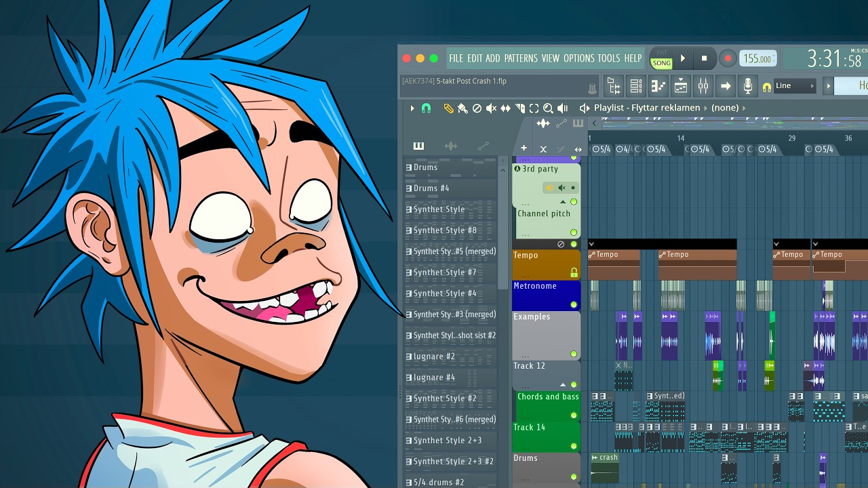Toggle the Song mode button
Image resolution: width=868 pixels, height=488 pixels.
click(x=661, y=63)
